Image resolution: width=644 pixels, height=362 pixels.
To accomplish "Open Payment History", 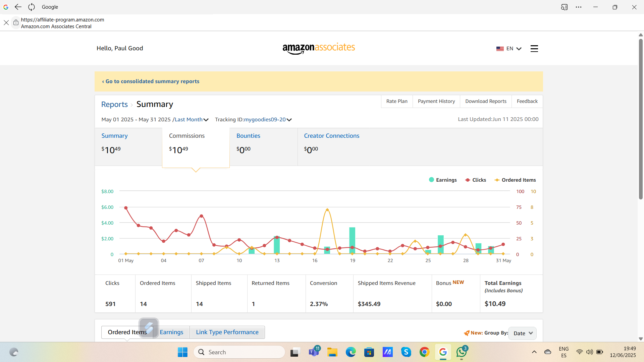I will click(x=436, y=101).
